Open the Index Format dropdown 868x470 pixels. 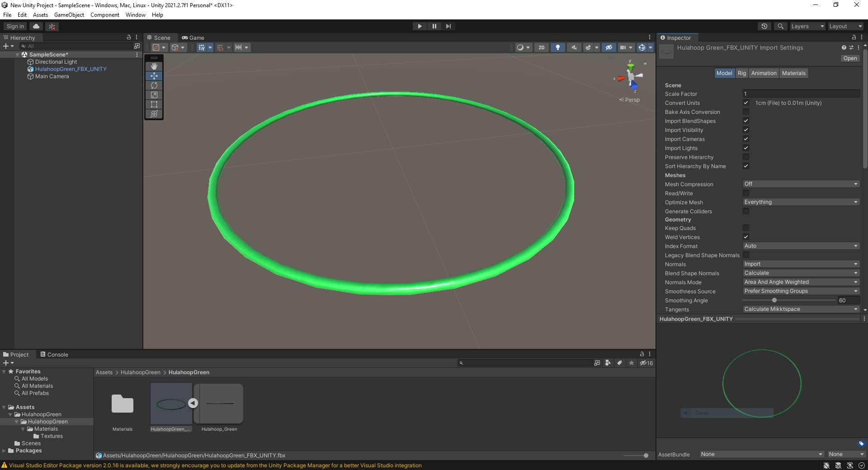click(801, 246)
